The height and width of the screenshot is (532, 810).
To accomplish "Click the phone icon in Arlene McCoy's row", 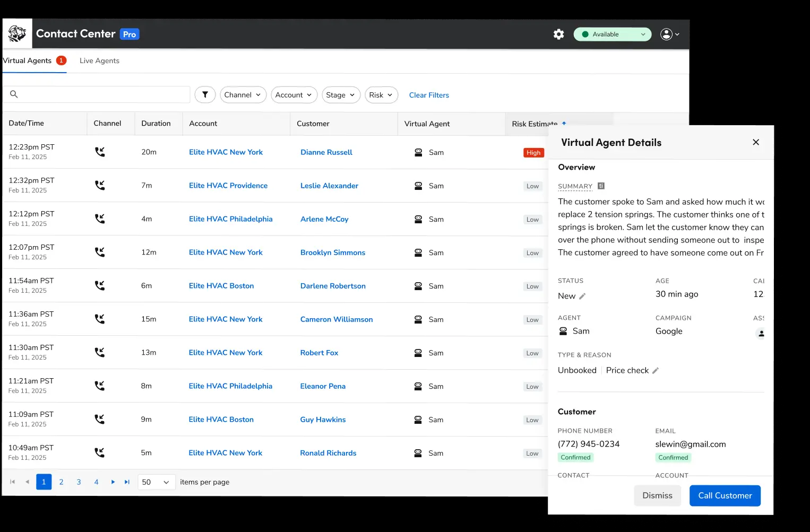I will pos(100,219).
